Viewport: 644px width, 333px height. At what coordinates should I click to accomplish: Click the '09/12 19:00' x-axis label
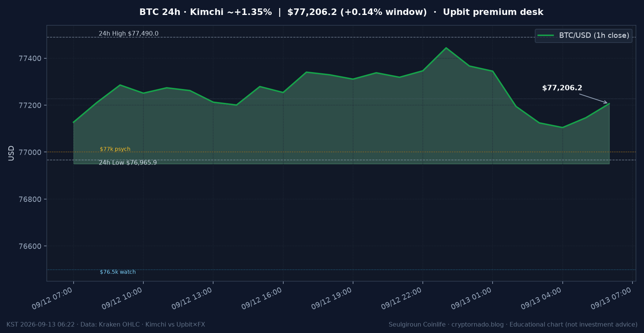pyautogui.click(x=332, y=298)
